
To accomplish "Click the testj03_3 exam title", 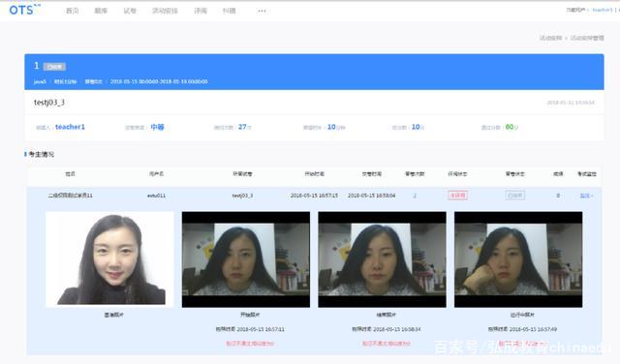I will click(49, 103).
